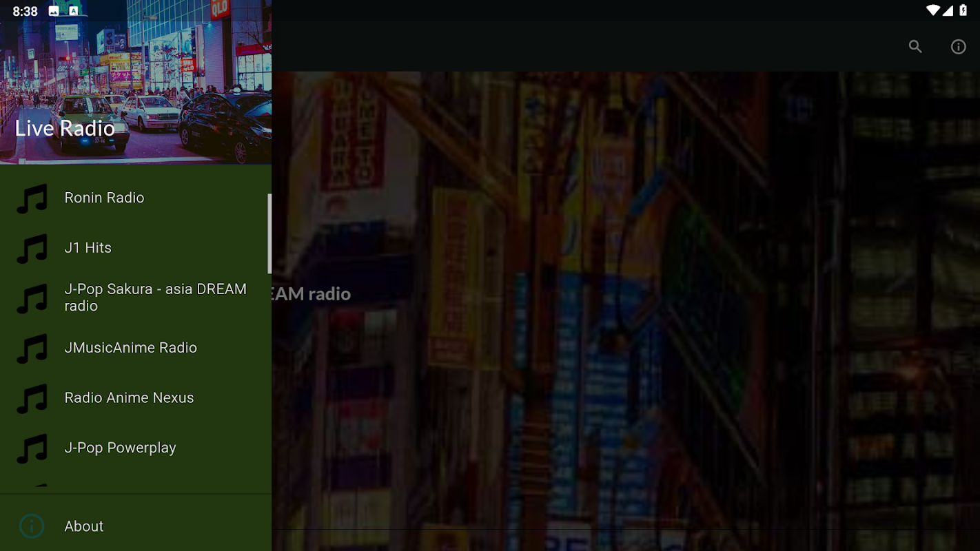Viewport: 980px width, 551px height.
Task: Click the music note beside Radio Anime Nexus
Action: 32,399
